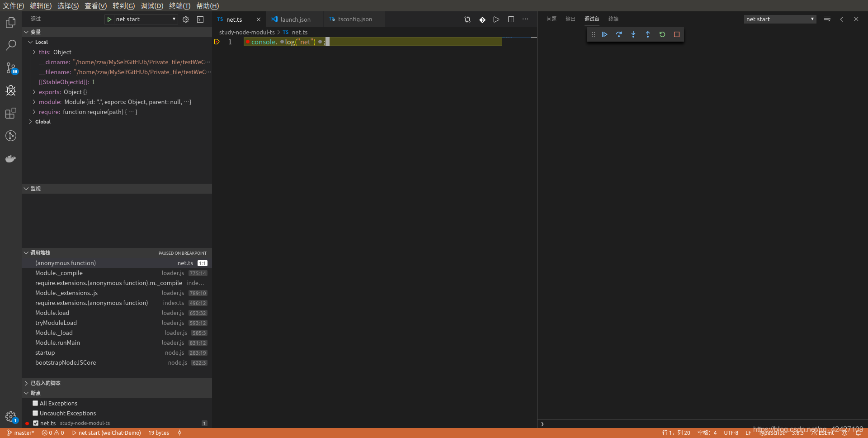Close the net.ts editor tab

[259, 19]
